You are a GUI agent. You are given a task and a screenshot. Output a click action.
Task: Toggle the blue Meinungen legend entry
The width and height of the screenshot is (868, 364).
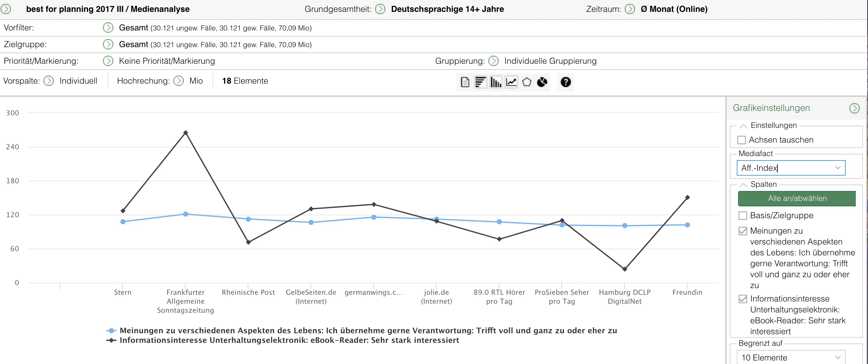[362, 331]
